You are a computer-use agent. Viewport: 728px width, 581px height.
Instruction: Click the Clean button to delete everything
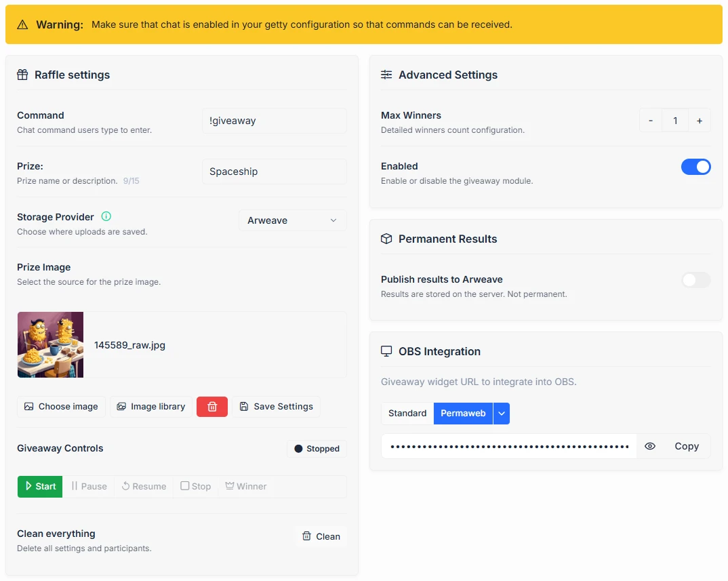pyautogui.click(x=321, y=536)
